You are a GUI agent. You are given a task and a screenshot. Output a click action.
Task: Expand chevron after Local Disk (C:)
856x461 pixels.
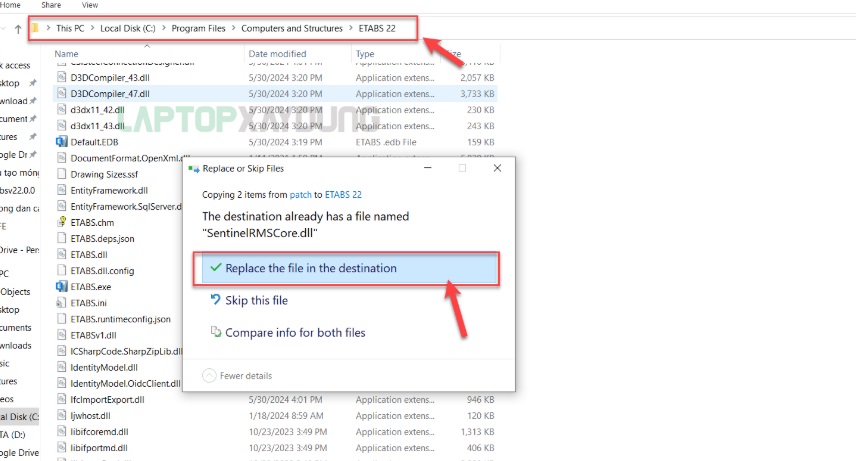[x=163, y=28]
